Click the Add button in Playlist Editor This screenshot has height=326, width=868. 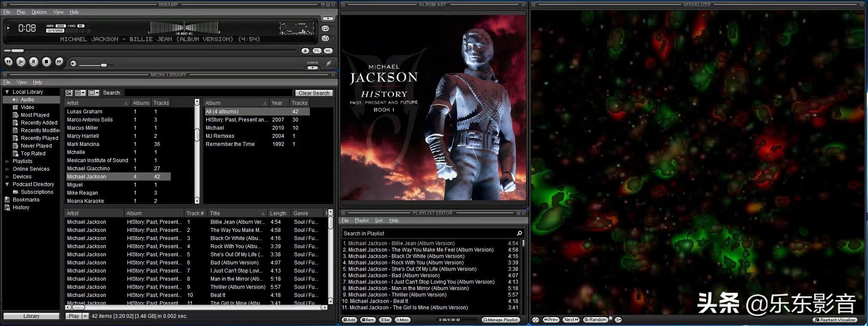(x=349, y=320)
